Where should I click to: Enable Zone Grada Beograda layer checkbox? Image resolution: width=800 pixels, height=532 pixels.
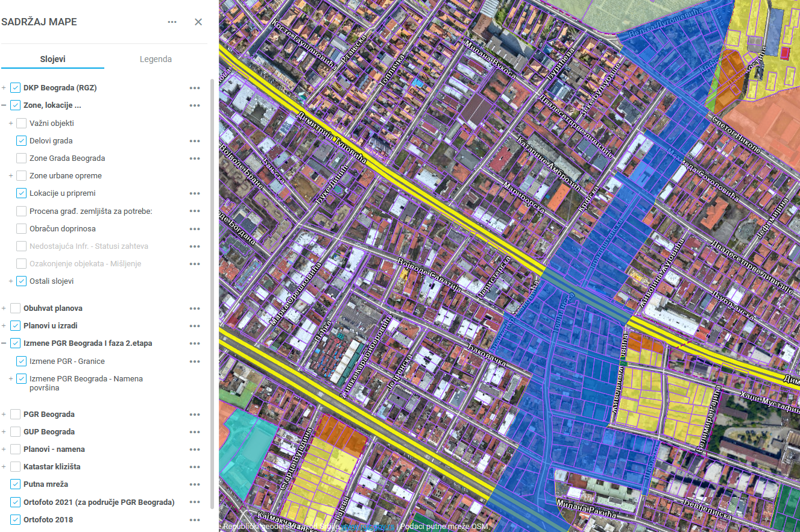tap(22, 158)
